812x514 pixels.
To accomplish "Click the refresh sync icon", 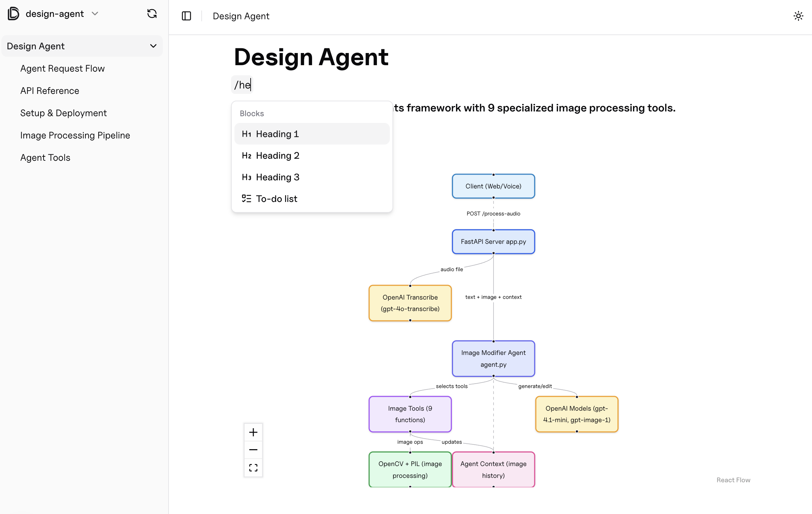I will [152, 14].
